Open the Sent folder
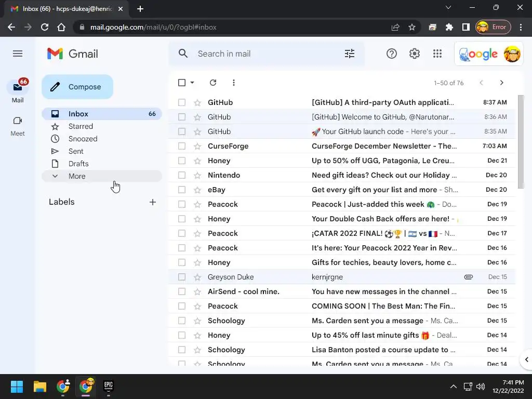 click(102, 151)
